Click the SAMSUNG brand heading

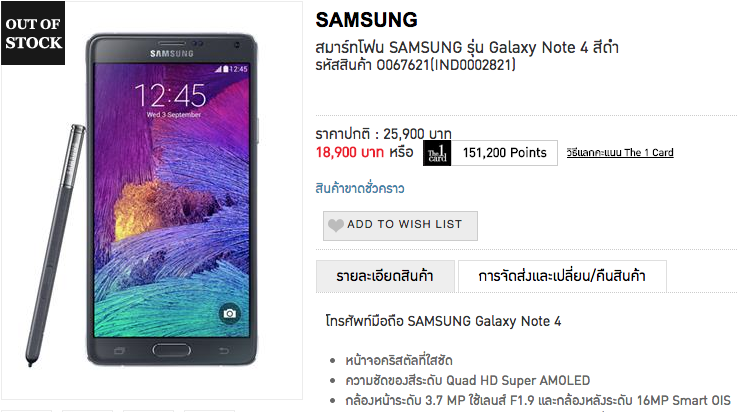click(x=366, y=20)
